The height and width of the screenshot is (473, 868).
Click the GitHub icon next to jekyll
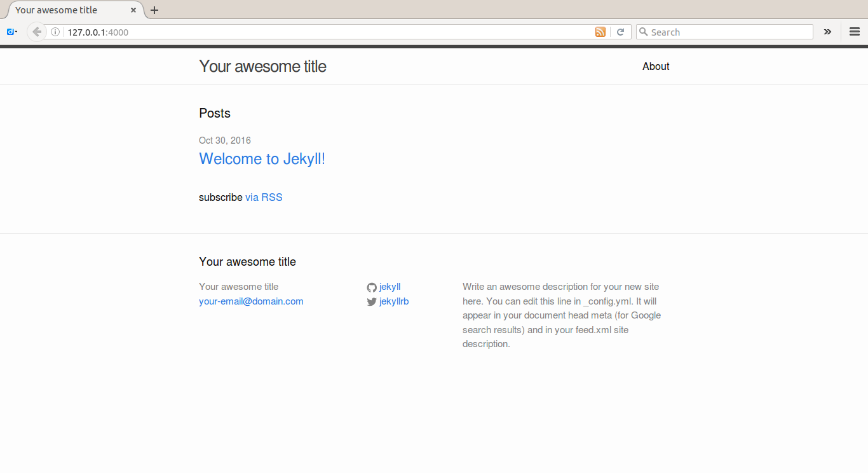pyautogui.click(x=372, y=287)
